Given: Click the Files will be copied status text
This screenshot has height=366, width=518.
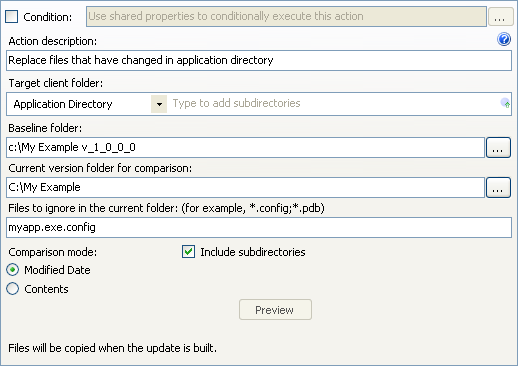Looking at the screenshot, I should coord(112,348).
